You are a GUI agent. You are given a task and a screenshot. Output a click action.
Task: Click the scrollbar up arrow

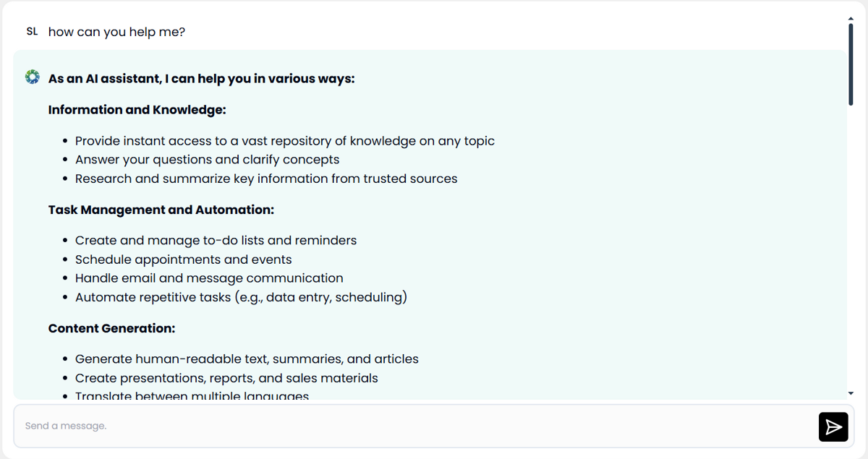click(851, 19)
